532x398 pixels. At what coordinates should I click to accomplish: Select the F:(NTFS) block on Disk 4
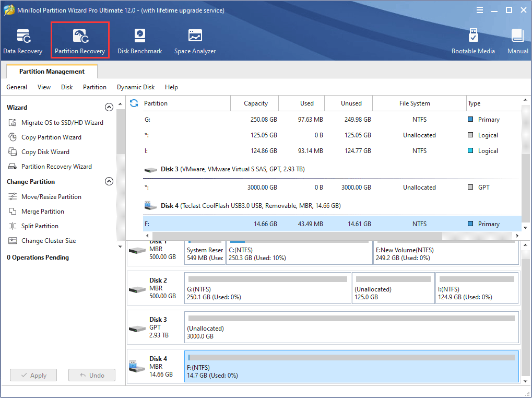coord(351,367)
